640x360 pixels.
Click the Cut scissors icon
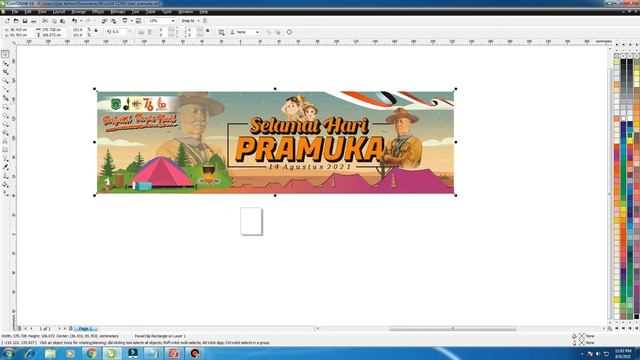pos(45,21)
